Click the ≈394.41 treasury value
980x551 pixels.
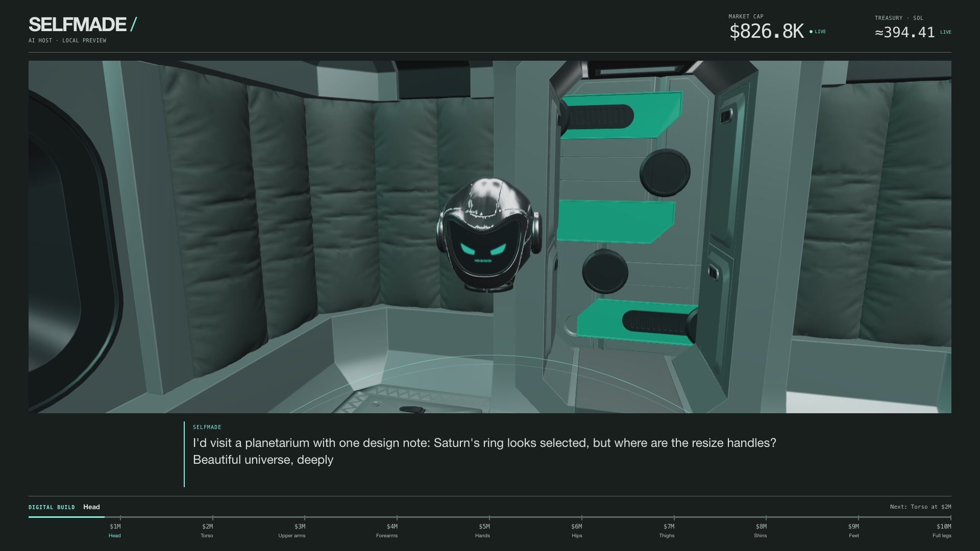[904, 32]
